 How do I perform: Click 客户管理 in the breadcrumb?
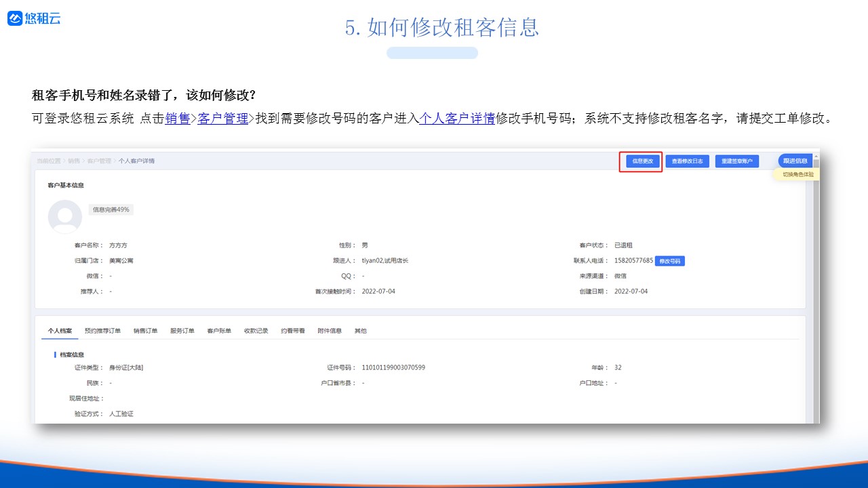click(99, 161)
